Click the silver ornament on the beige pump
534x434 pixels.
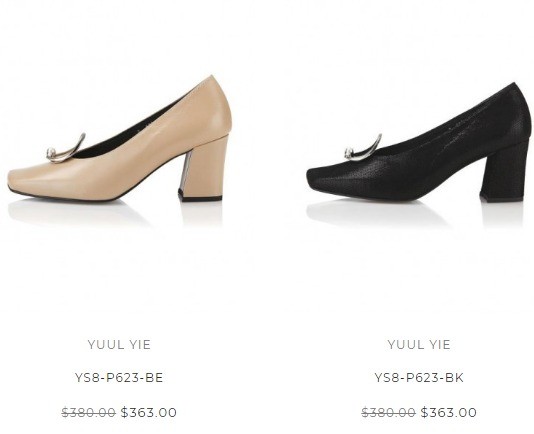tap(65, 150)
